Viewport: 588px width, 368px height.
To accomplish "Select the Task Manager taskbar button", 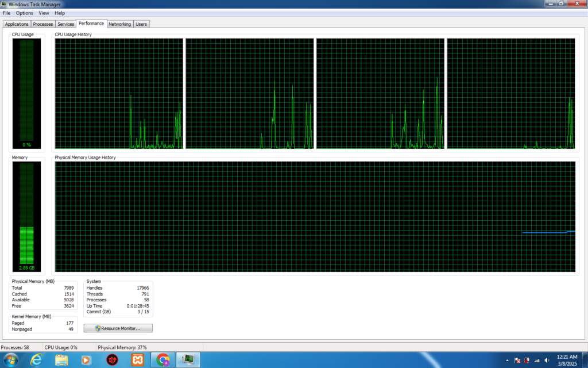I will point(188,360).
